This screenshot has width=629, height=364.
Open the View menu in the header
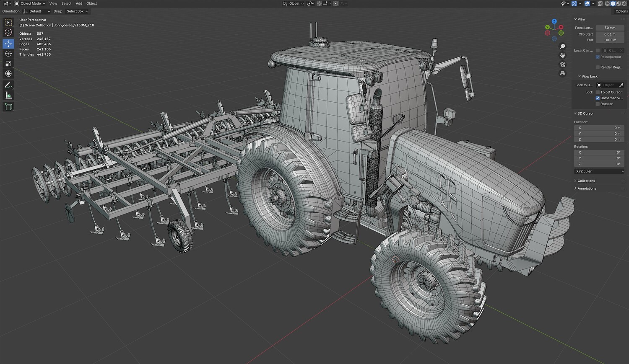(53, 3)
